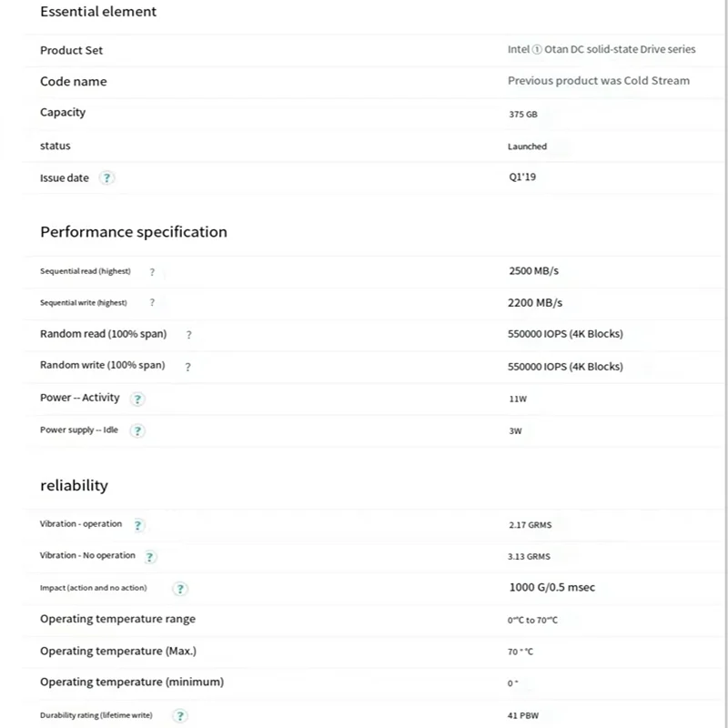Viewport: 728px width, 728px height.
Task: Click the help icon next to Impact
Action: 180,589
